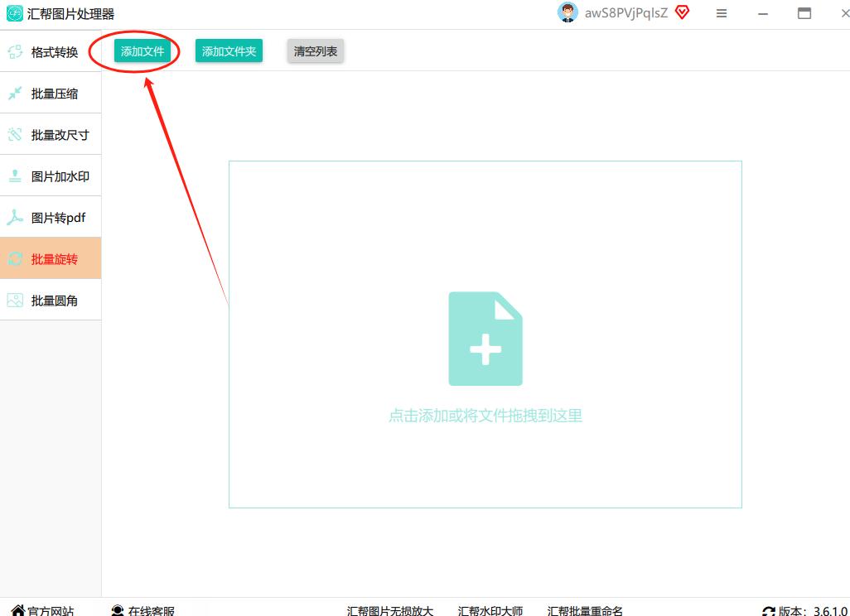Screen dimensions: 850x616
Task: Maximize the application window
Action: (x=804, y=13)
